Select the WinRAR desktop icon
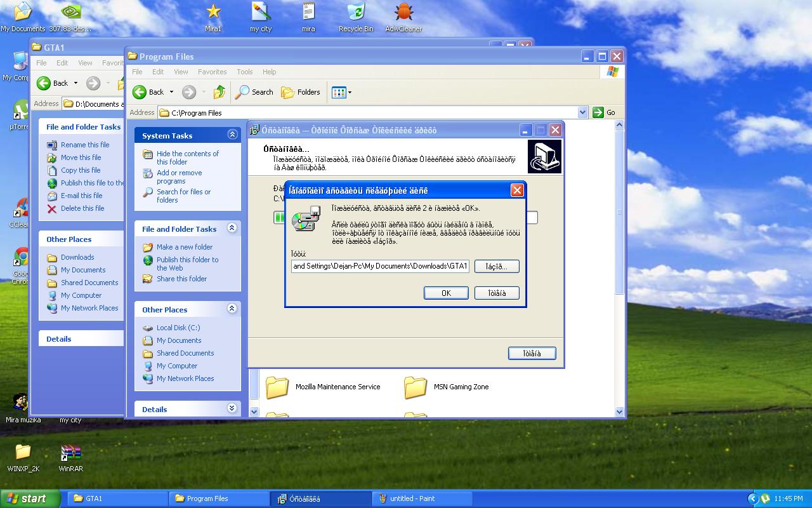812x508 pixels. (x=70, y=457)
